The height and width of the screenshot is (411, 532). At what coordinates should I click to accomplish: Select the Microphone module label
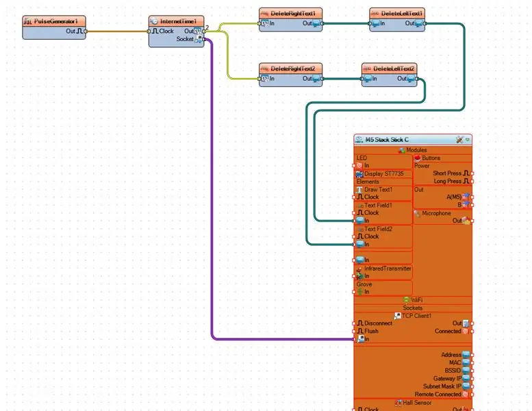click(x=436, y=213)
